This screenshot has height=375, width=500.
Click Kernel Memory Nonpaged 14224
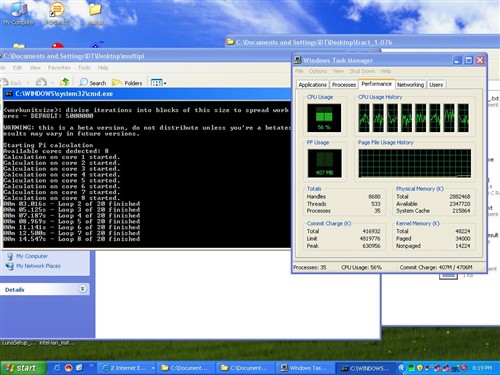(463, 246)
